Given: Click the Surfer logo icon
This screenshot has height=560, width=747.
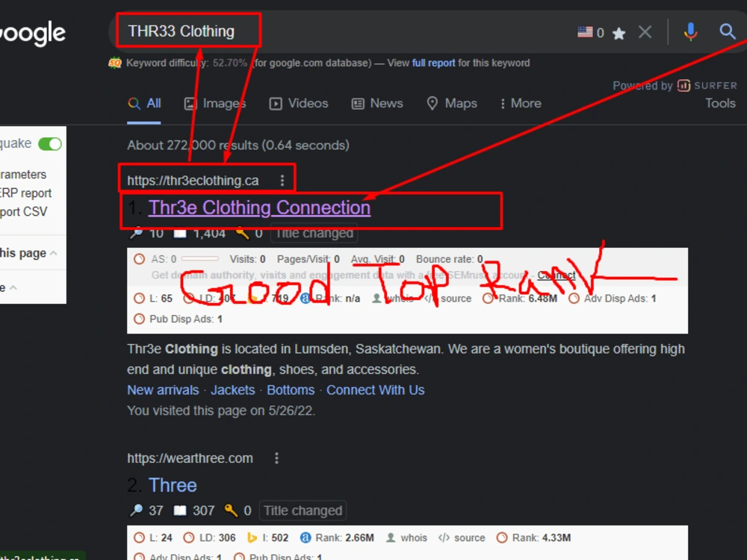Looking at the screenshot, I should tap(684, 86).
